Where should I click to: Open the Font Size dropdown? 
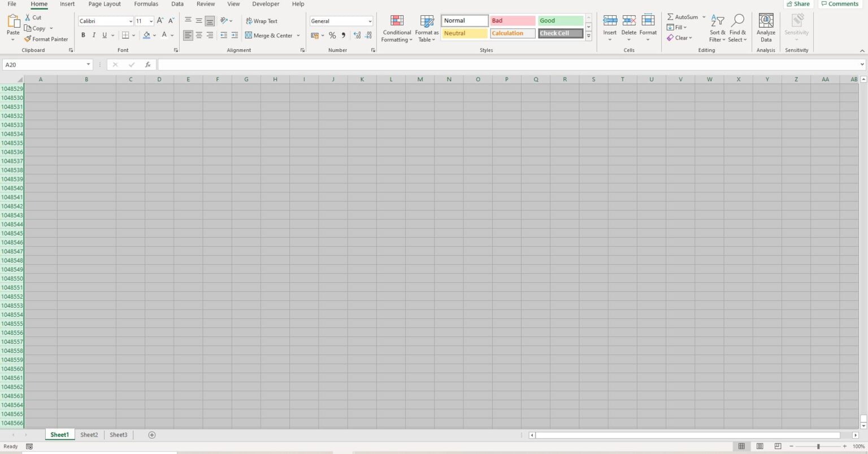coord(150,21)
